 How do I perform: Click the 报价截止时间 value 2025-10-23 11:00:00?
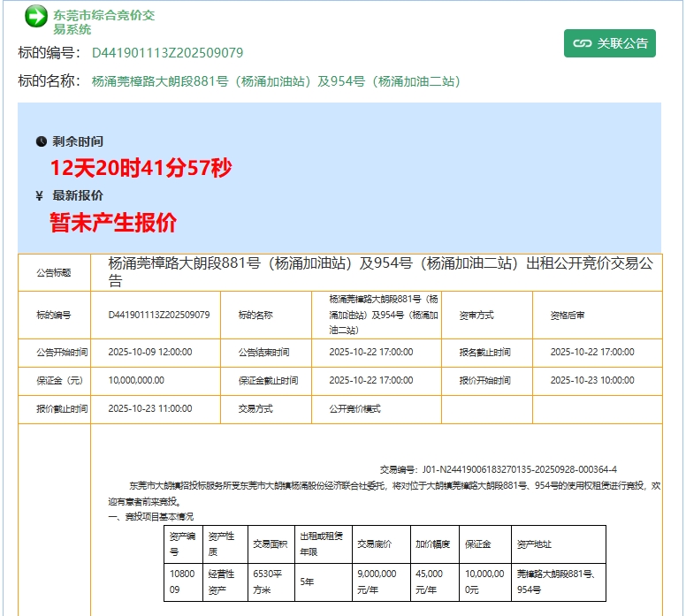point(149,409)
